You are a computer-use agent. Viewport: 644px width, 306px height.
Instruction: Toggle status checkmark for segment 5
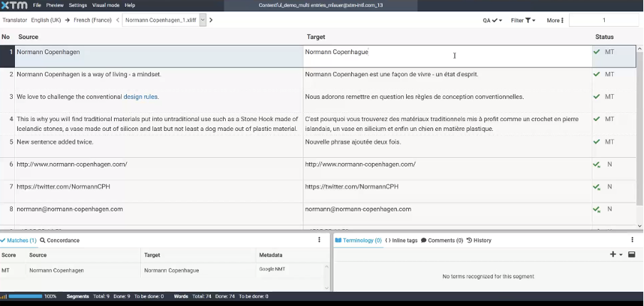(x=596, y=142)
